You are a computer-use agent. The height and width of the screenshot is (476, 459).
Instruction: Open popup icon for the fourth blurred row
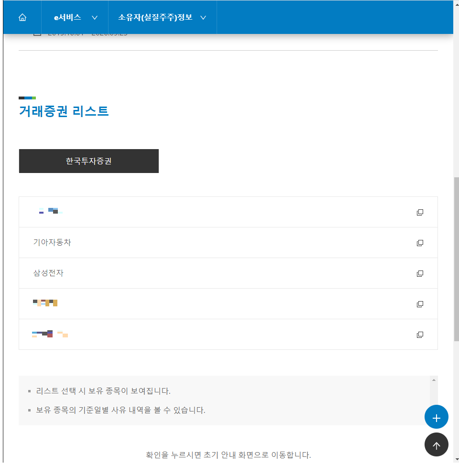pos(420,304)
